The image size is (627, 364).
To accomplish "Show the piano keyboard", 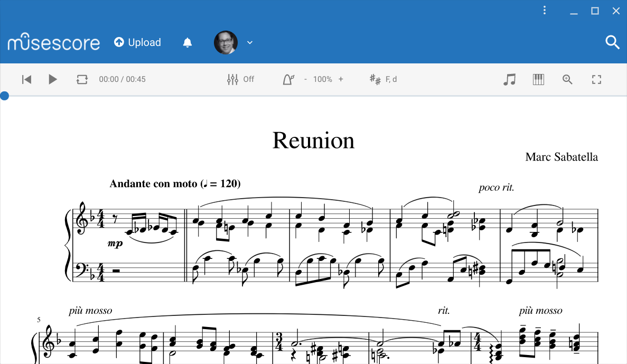I will (538, 79).
